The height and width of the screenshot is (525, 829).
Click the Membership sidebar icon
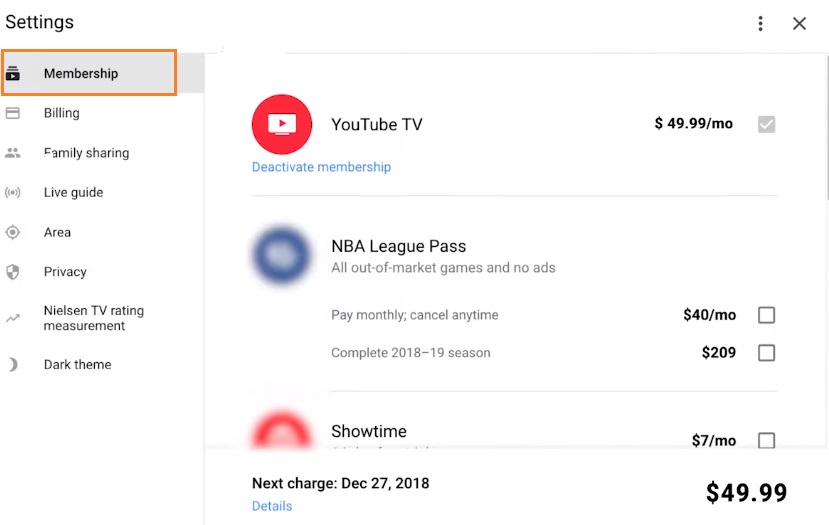coord(13,73)
